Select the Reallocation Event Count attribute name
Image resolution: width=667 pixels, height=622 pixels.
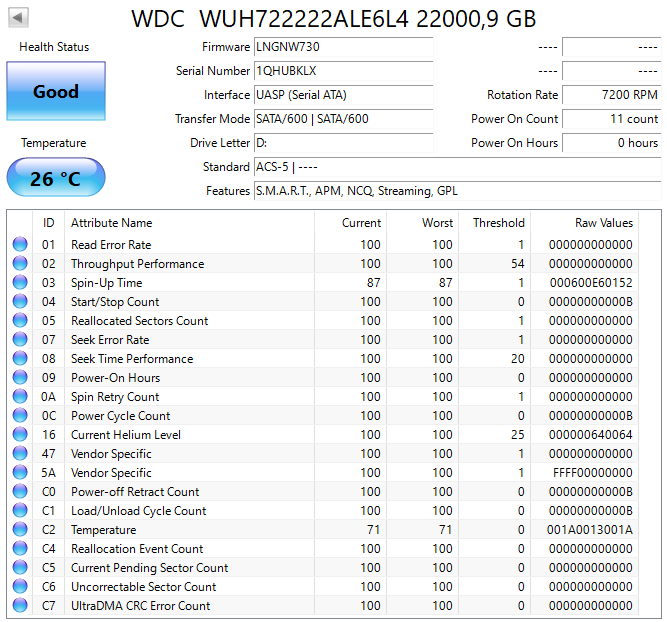137,549
